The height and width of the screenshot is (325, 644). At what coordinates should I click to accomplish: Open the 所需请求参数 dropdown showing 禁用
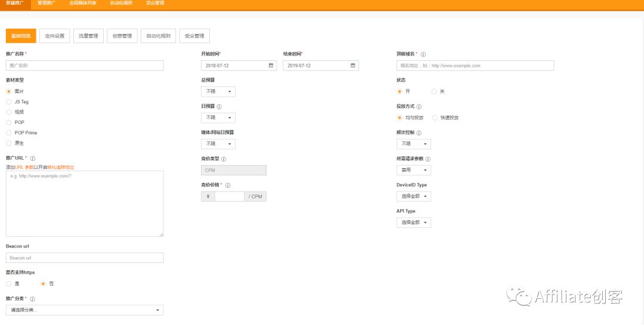point(414,170)
